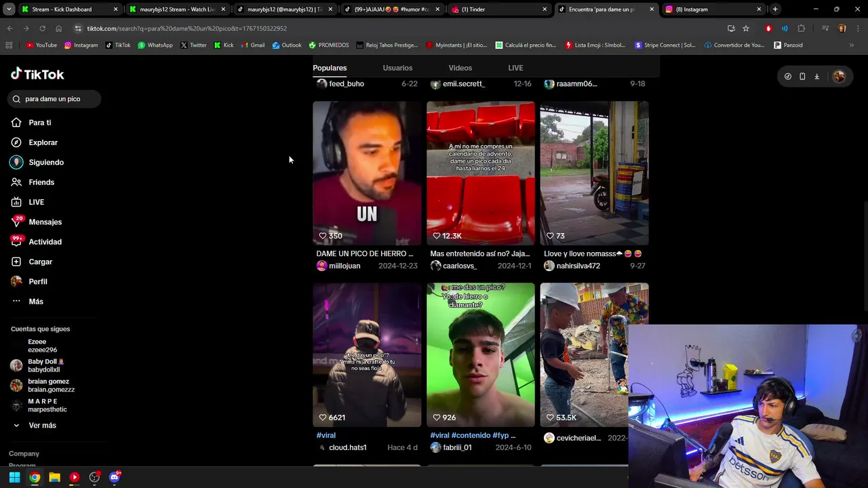Switch to the Videos tab
This screenshot has height=488, width=868.
click(460, 68)
